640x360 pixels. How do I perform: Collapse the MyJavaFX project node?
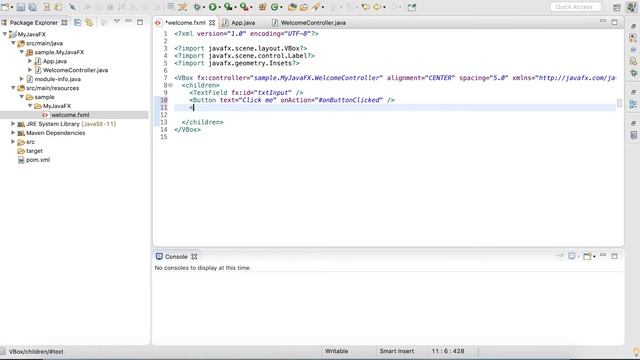tap(5, 34)
